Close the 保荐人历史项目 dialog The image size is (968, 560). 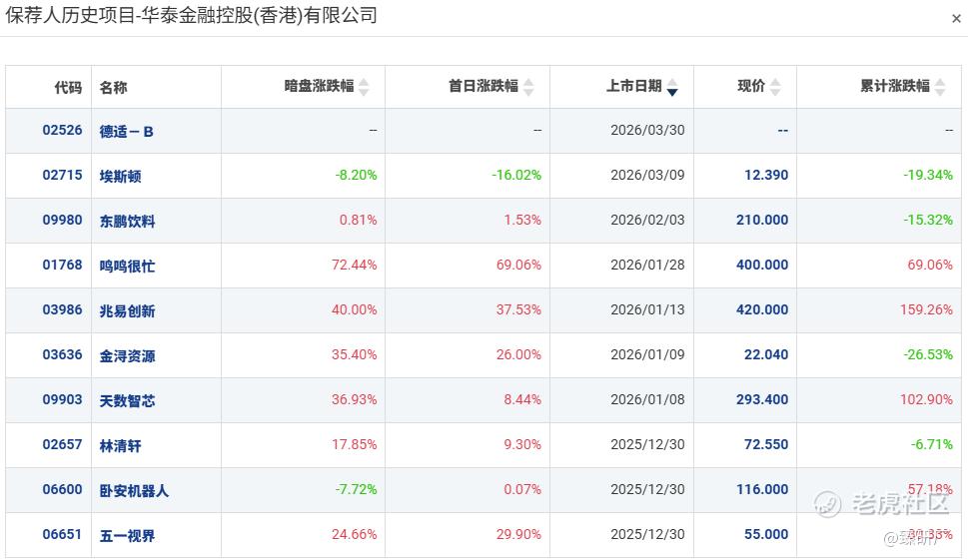pyautogui.click(x=956, y=19)
